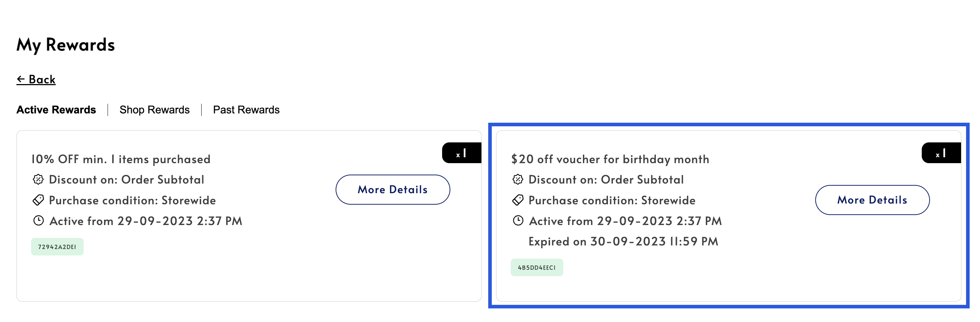This screenshot has width=980, height=322.
Task: Click the discount icon on 10% OFF card
Action: (38, 179)
